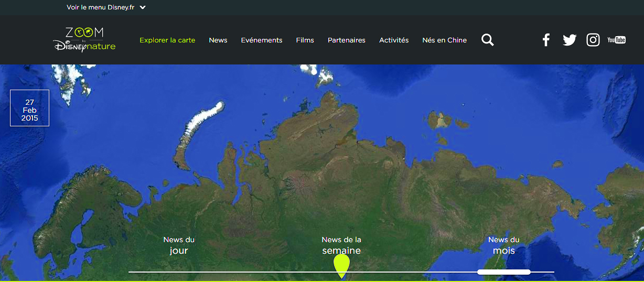Open the Evénements menu item
The width and height of the screenshot is (644, 282).
262,40
